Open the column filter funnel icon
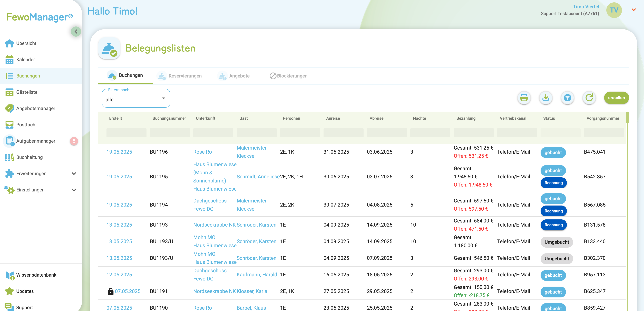This screenshot has height=311, width=644. tap(568, 98)
